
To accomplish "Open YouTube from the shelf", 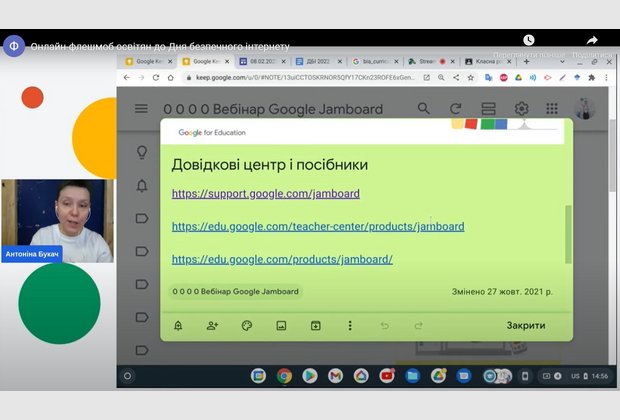I will (387, 376).
